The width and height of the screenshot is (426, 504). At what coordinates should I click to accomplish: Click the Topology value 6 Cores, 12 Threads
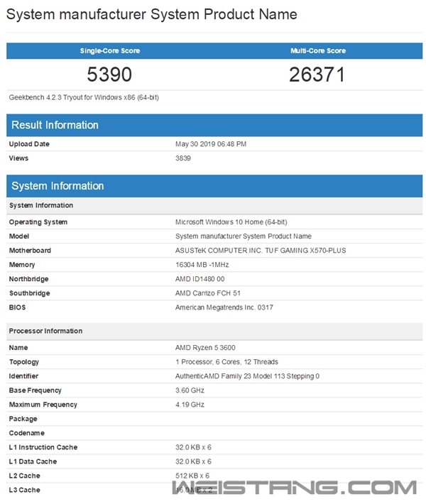(226, 362)
